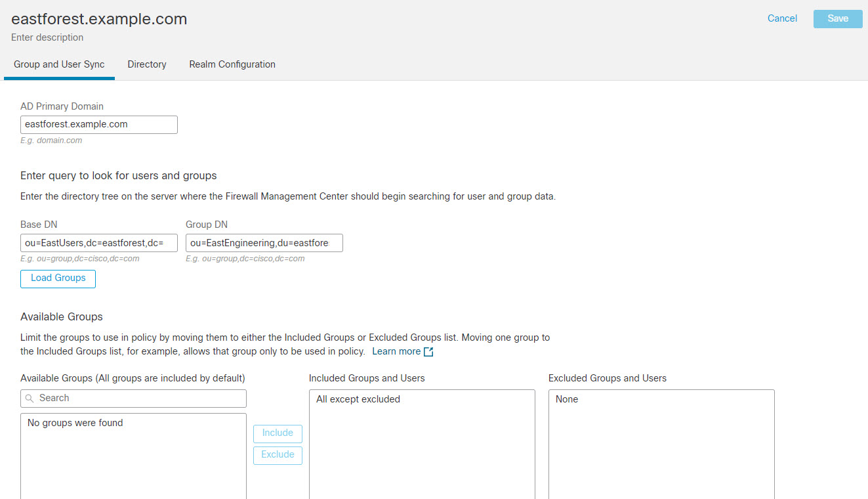
Task: Click inside the Base DN field
Action: click(98, 242)
